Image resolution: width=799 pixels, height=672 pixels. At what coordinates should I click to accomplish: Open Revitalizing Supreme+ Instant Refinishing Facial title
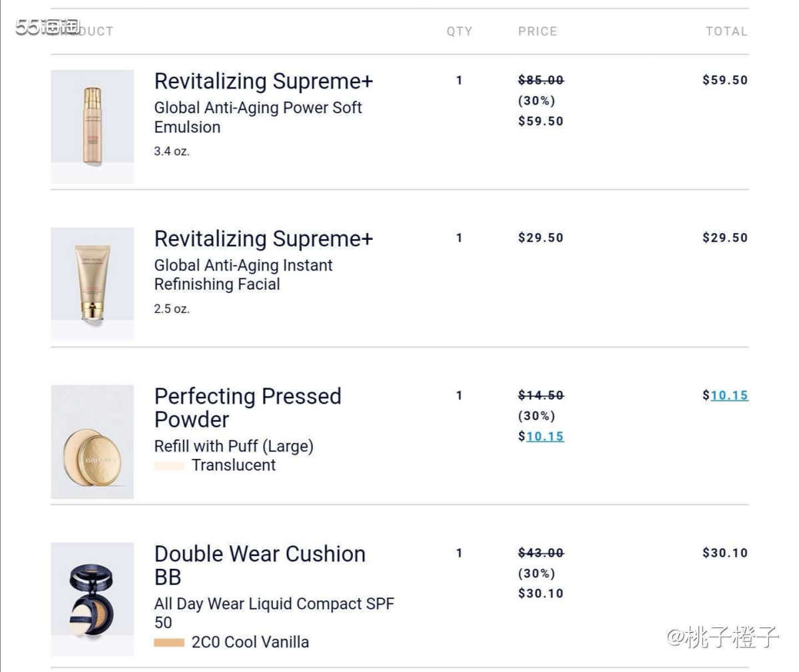click(x=263, y=238)
